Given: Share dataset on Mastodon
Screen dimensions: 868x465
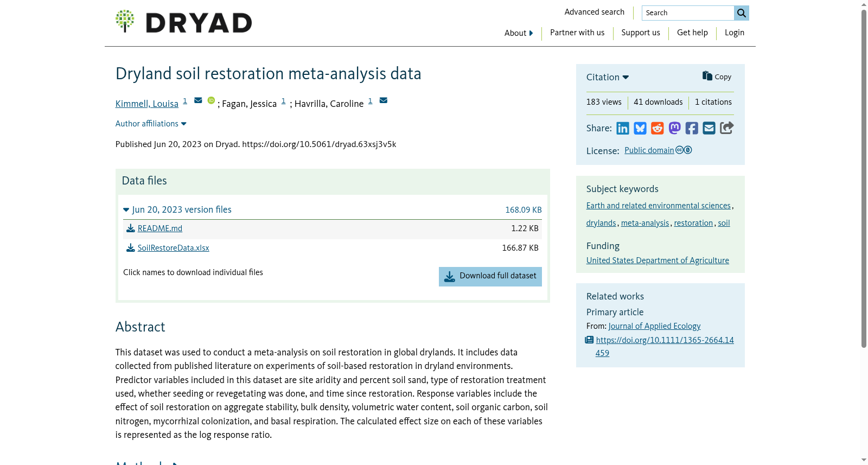Looking at the screenshot, I should 674,128.
